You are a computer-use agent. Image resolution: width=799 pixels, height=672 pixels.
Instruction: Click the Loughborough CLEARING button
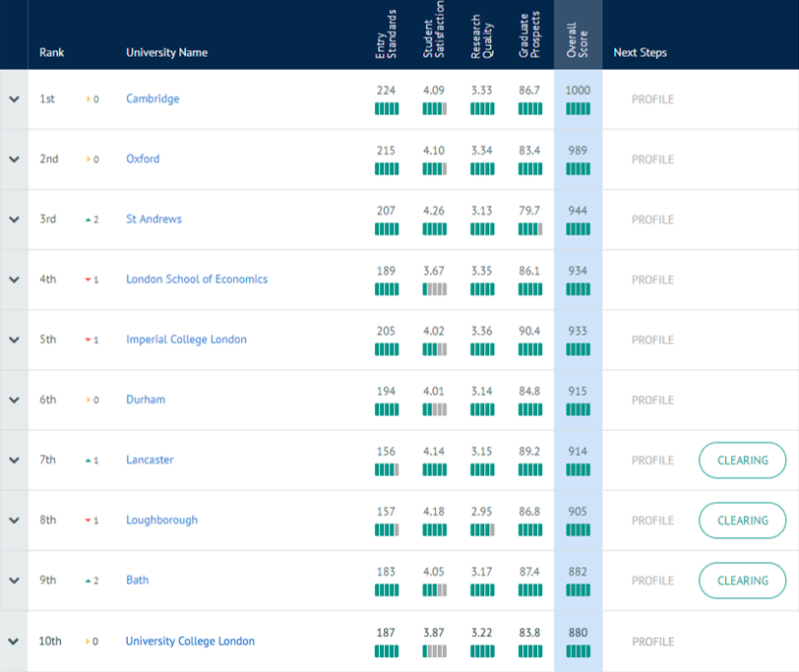coord(743,520)
